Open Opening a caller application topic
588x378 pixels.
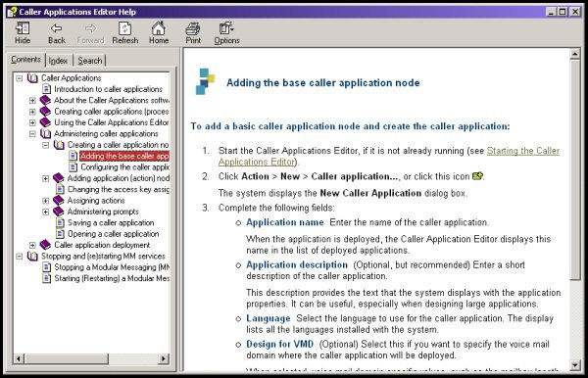click(x=113, y=234)
